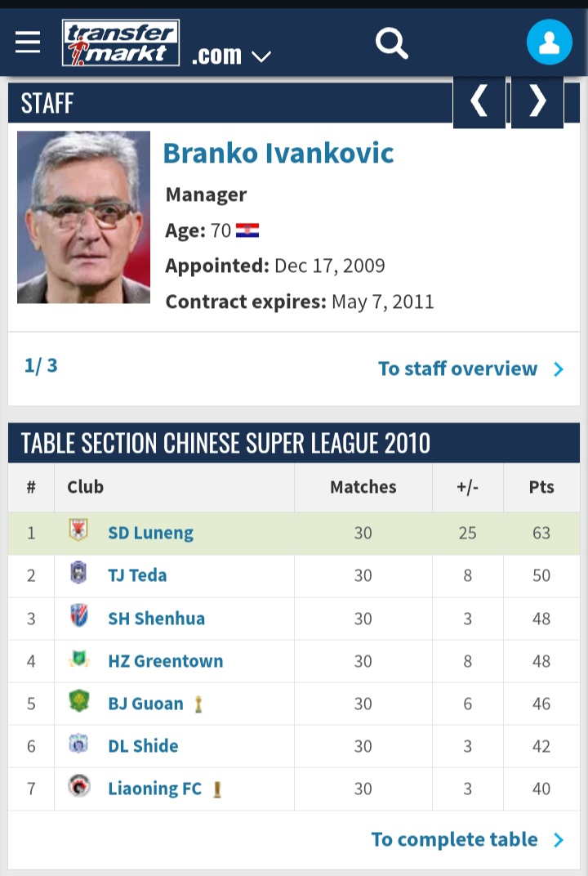Click the SH Shenhua club crest
The image size is (588, 876).
(x=78, y=615)
